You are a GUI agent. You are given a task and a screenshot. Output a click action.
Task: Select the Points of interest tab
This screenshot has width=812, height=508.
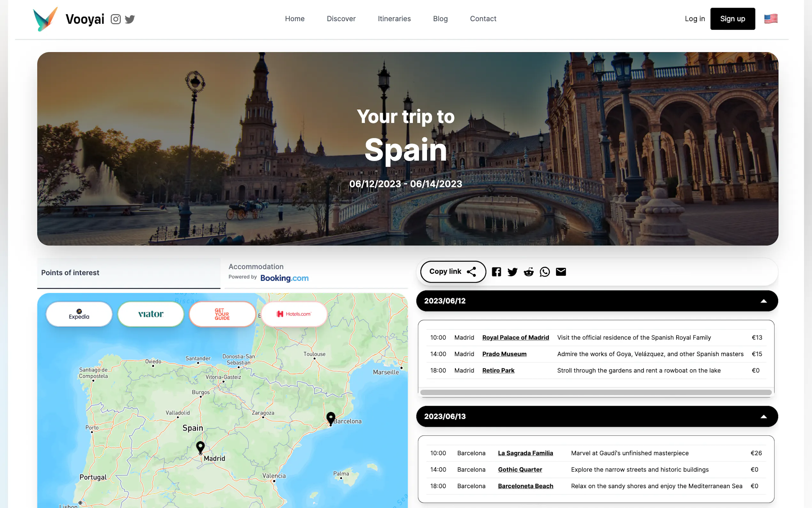[x=129, y=273]
